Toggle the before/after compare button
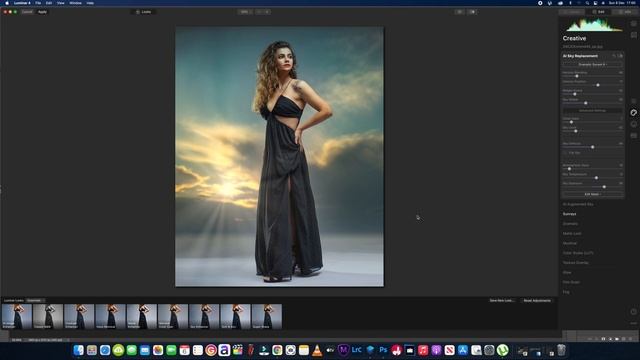This screenshot has height=360, width=640. coord(472,12)
